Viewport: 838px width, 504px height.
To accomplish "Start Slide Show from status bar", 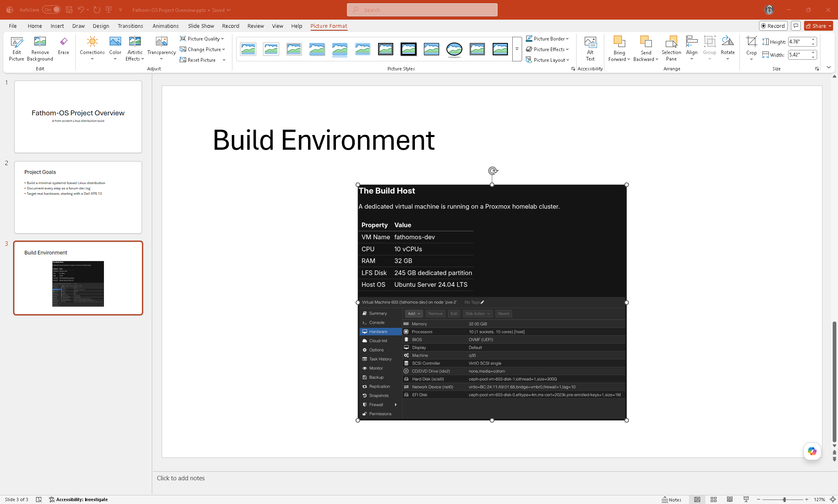I will 746,500.
